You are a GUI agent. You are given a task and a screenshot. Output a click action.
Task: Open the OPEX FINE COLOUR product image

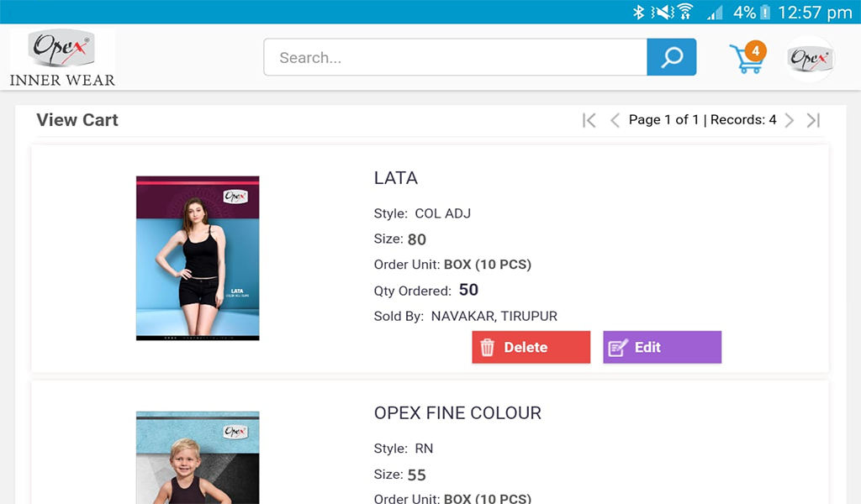point(198,458)
